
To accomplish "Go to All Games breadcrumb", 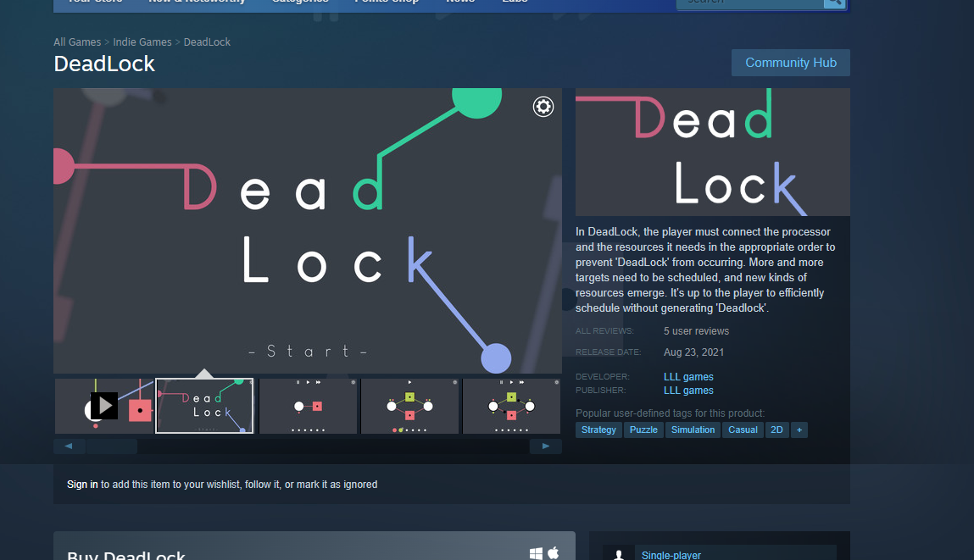I will tap(77, 42).
